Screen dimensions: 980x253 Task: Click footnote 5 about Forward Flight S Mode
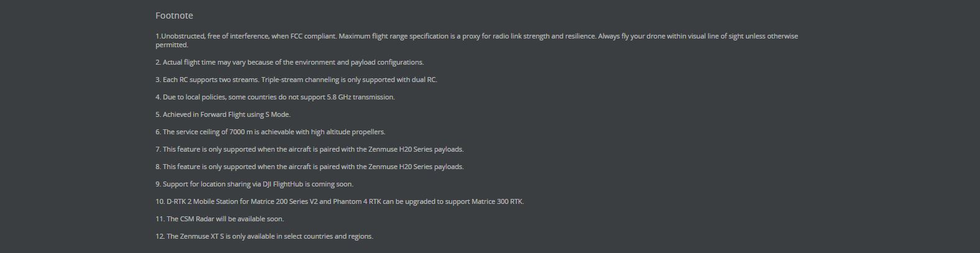point(223,114)
